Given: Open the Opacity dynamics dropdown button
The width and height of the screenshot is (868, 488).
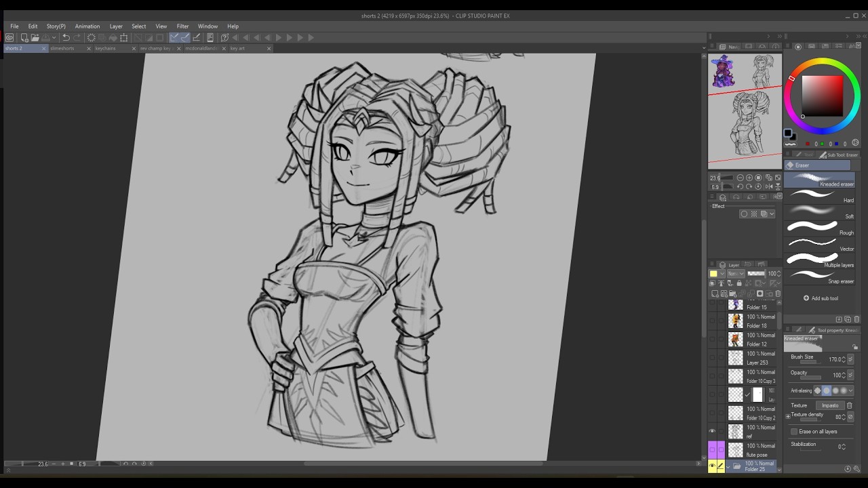Looking at the screenshot, I should click(x=850, y=375).
